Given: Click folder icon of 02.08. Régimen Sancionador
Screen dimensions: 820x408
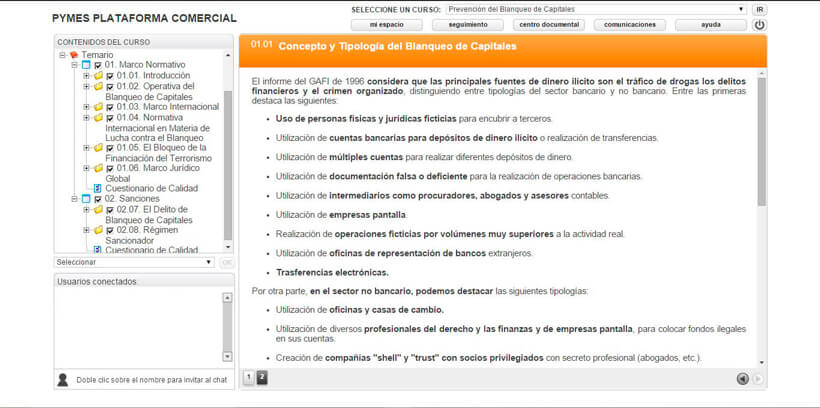Looking at the screenshot, I should pos(98,230).
